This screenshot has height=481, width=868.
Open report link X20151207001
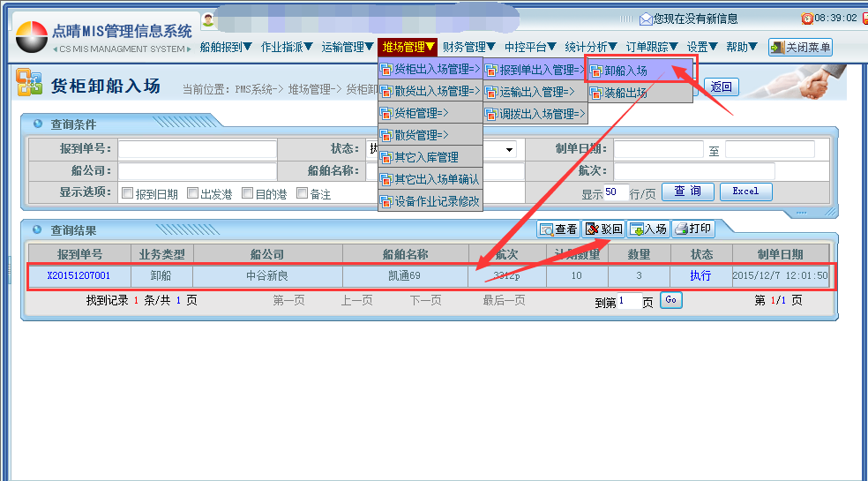[79, 276]
